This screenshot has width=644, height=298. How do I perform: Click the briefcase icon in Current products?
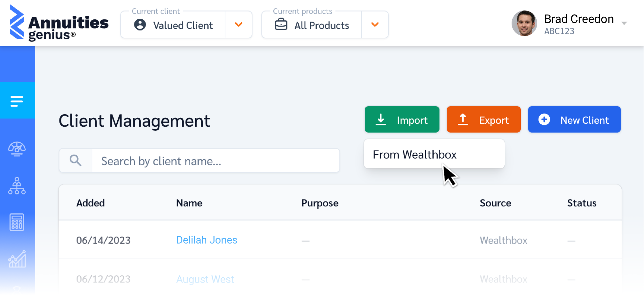click(x=281, y=24)
